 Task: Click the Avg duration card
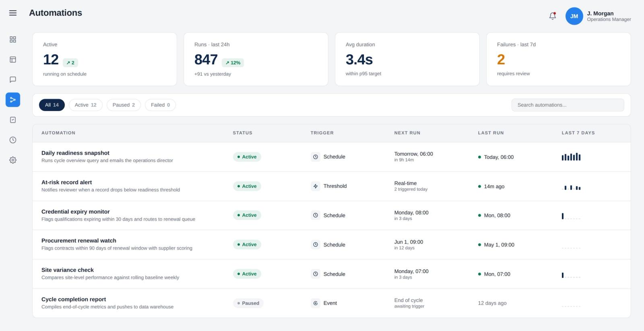(x=407, y=59)
